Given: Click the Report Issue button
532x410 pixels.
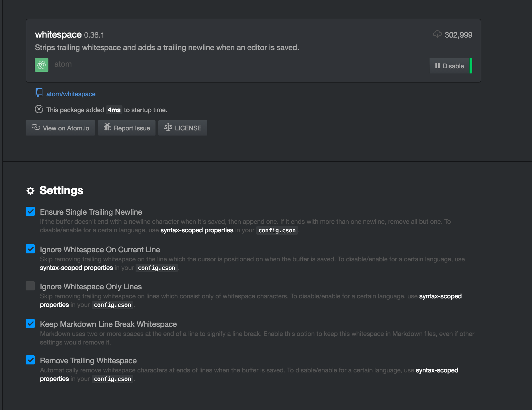Looking at the screenshot, I should point(126,128).
